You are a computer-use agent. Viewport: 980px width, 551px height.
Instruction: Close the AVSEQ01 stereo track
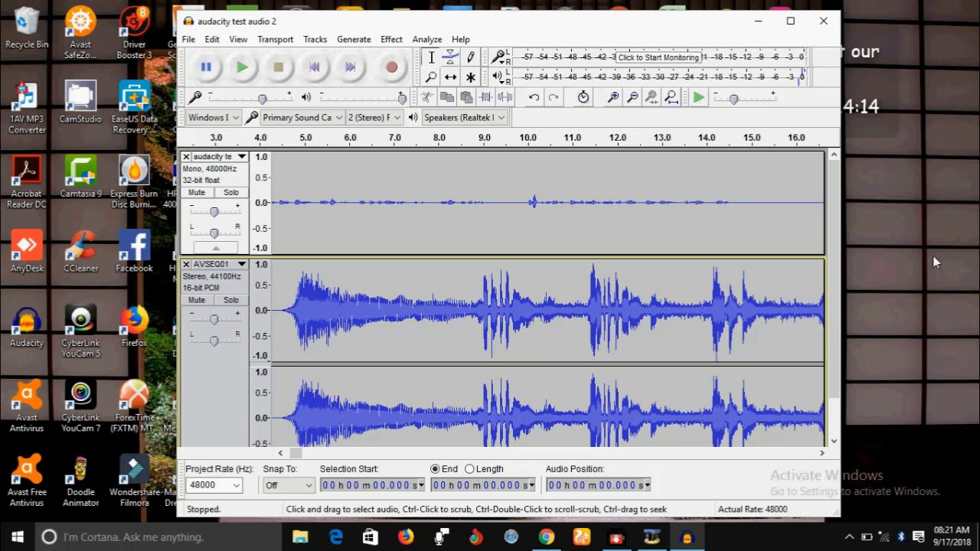tap(186, 264)
